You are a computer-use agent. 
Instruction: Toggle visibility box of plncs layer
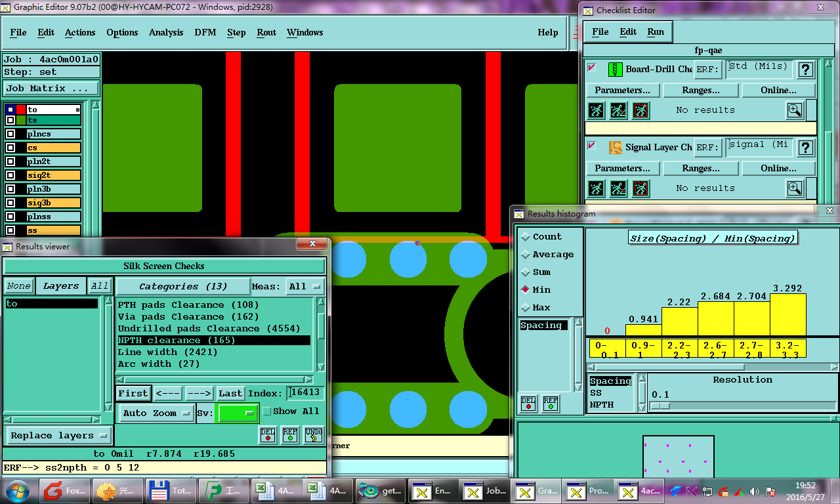tap(10, 134)
